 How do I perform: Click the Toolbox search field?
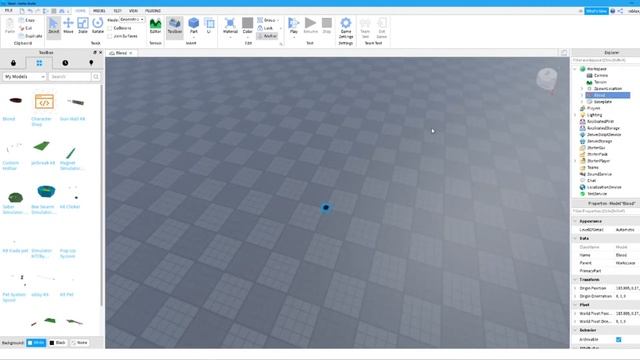tap(70, 77)
